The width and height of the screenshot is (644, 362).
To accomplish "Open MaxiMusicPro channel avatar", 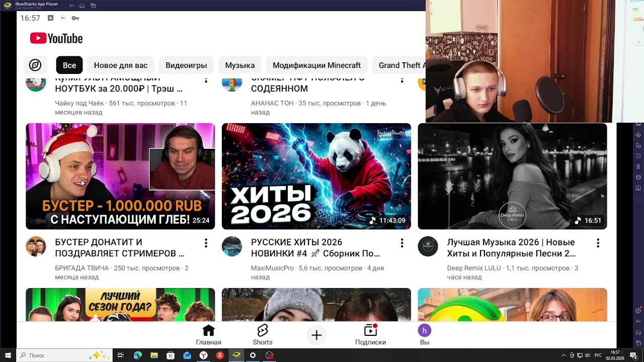I will click(x=231, y=246).
